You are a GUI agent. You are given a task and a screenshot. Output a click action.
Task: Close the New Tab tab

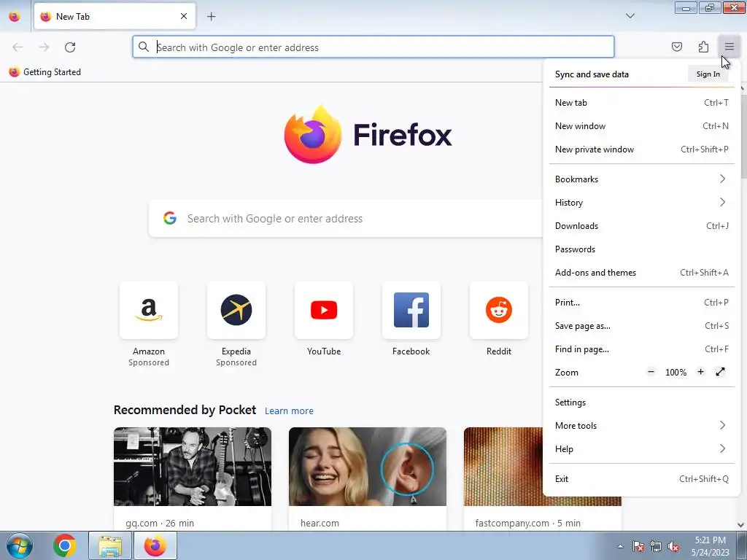(x=183, y=16)
